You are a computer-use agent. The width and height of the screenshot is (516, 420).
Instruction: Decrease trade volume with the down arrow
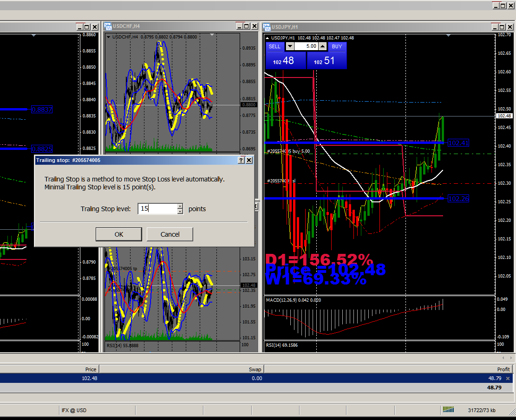point(290,46)
